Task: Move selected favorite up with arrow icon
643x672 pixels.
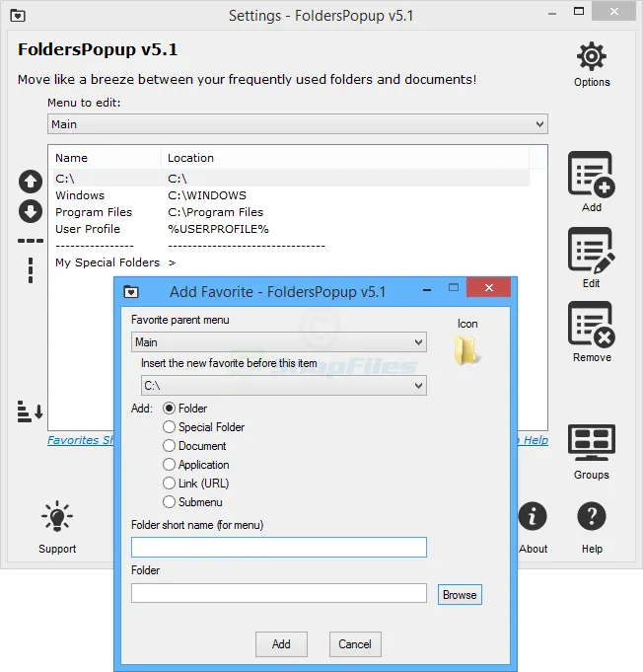Action: (31, 182)
